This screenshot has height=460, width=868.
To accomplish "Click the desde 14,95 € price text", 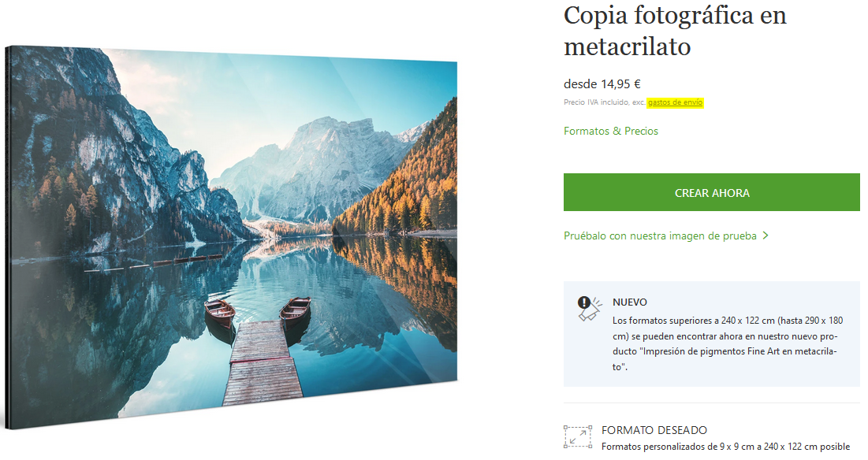I will pos(602,84).
